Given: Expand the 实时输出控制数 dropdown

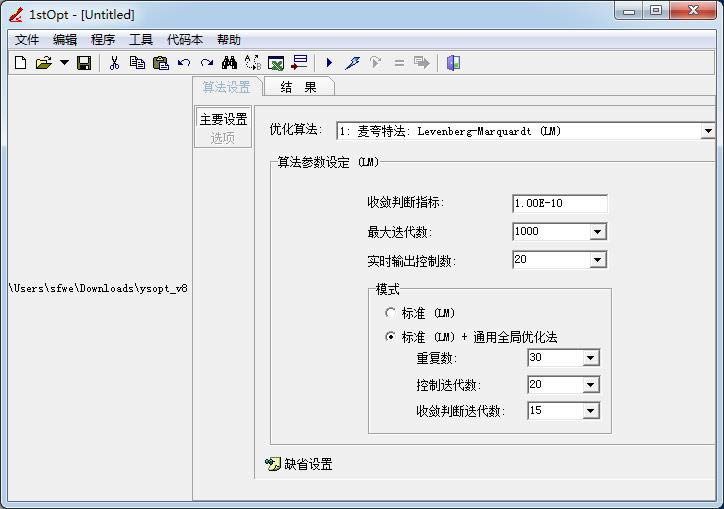Looking at the screenshot, I should (597, 260).
